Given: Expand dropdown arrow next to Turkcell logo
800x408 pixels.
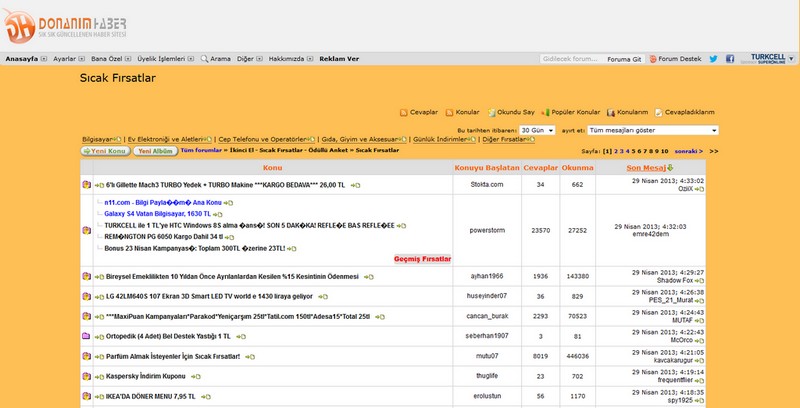Looking at the screenshot, I should pyautogui.click(x=791, y=59).
